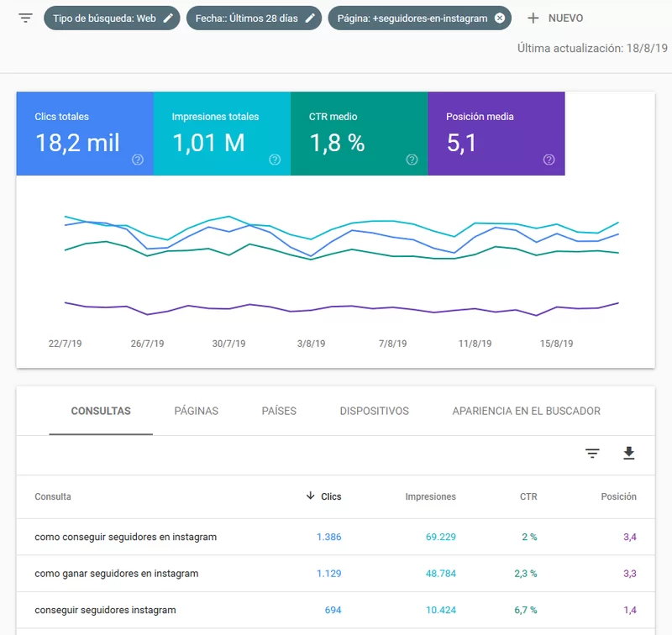
Task: Sort by Clics column header
Action: 331,496
